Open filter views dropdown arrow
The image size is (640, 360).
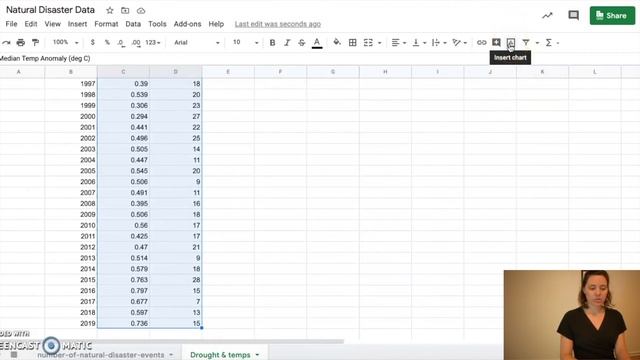[537, 43]
